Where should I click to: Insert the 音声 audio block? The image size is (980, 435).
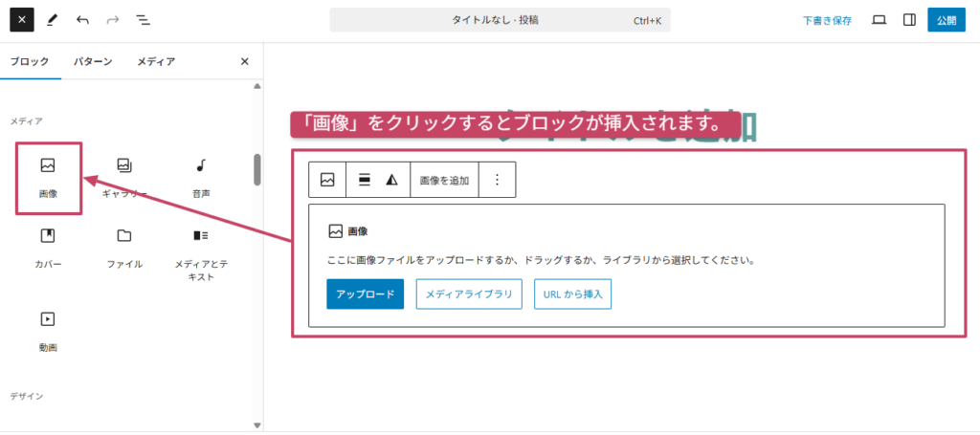[x=201, y=177]
